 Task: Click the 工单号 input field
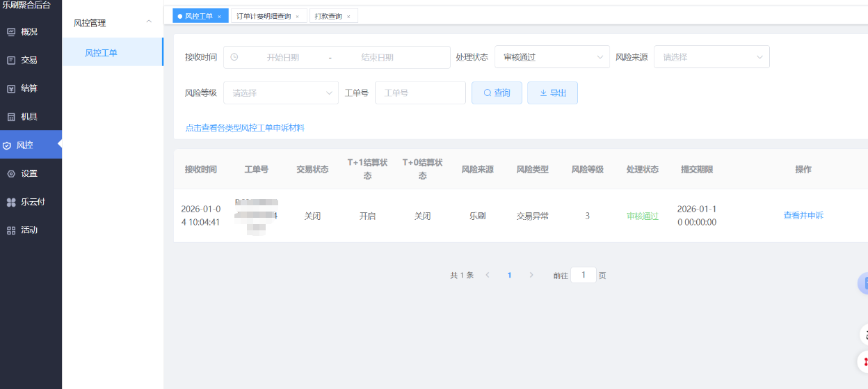(x=420, y=93)
